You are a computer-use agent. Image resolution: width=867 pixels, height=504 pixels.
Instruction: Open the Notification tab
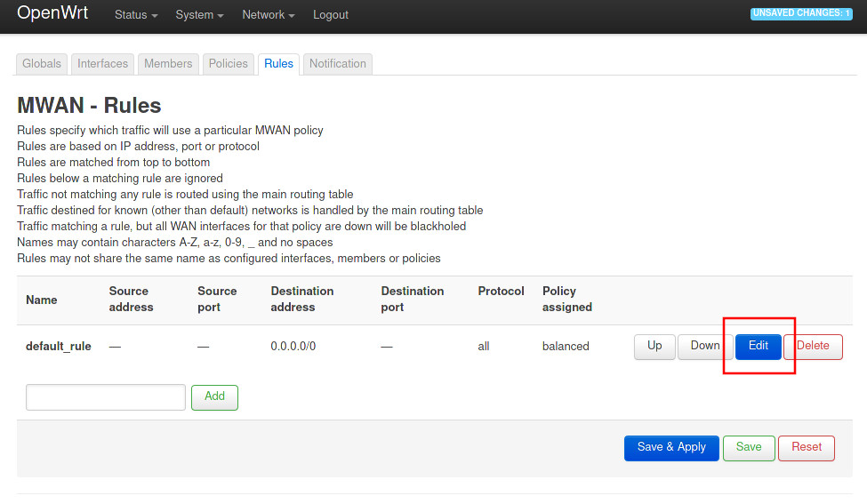(x=338, y=64)
